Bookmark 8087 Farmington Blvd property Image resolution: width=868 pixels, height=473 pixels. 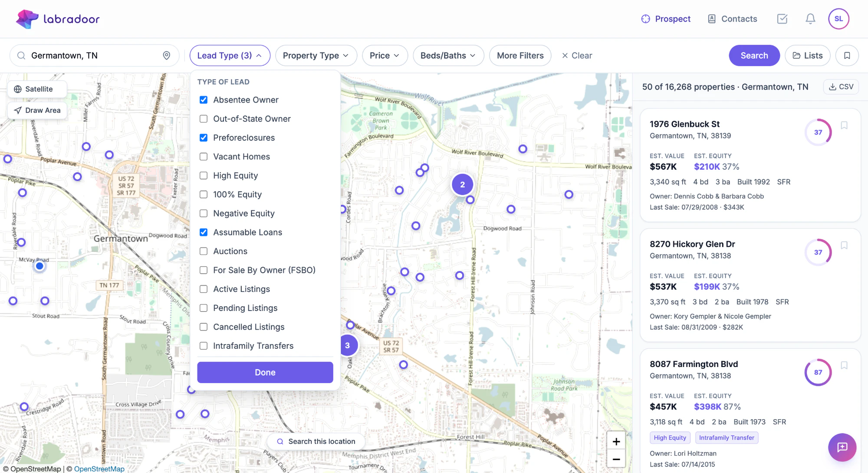844,365
